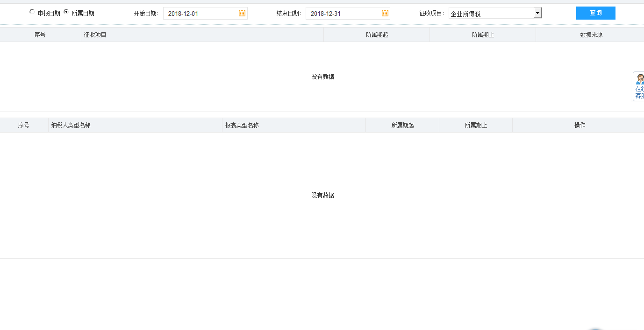This screenshot has height=330, width=644.
Task: Click the 所属期起 header in the upper table
Action: (x=377, y=35)
